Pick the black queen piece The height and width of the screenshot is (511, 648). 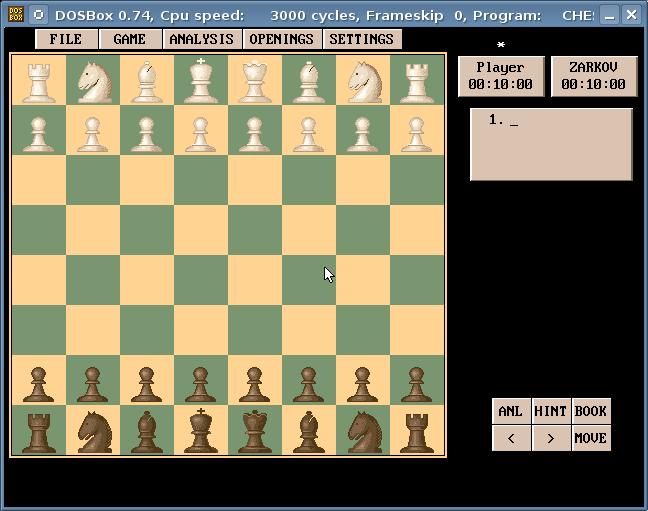tap(255, 431)
